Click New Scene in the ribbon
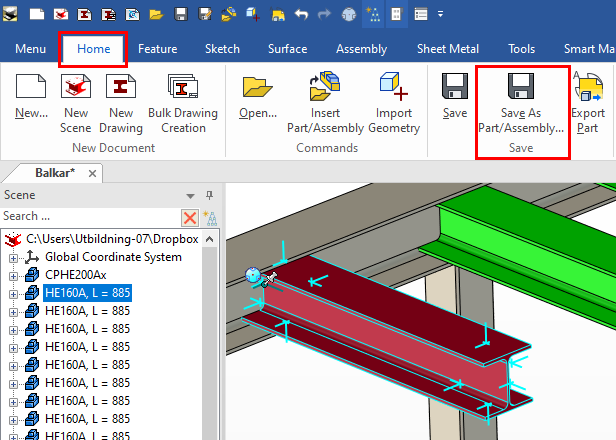Image resolution: width=616 pixels, height=440 pixels. pyautogui.click(x=75, y=103)
